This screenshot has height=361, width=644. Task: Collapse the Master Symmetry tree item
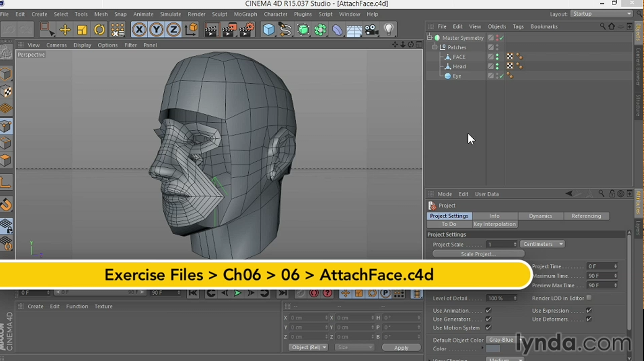coord(430,38)
